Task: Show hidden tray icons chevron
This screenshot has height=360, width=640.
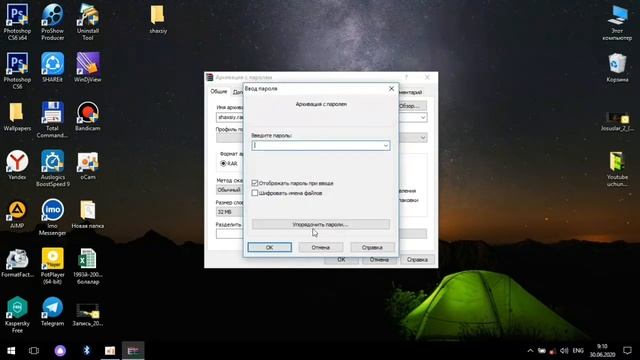Action: (x=530, y=351)
